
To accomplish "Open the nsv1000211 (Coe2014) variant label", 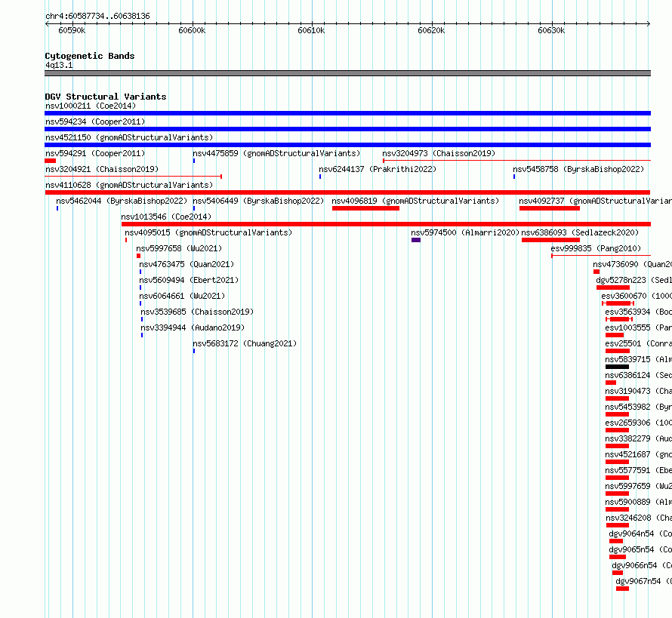I will (91, 106).
